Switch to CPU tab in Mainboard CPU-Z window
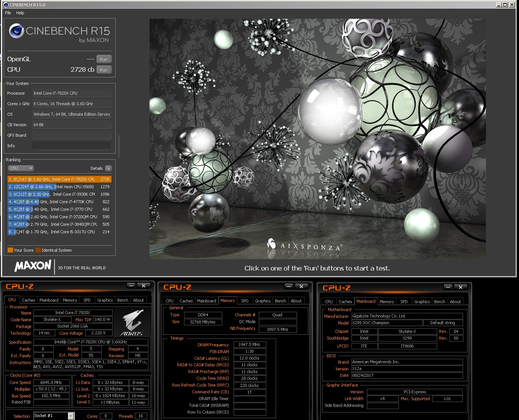This screenshot has width=519, height=420. [329, 302]
